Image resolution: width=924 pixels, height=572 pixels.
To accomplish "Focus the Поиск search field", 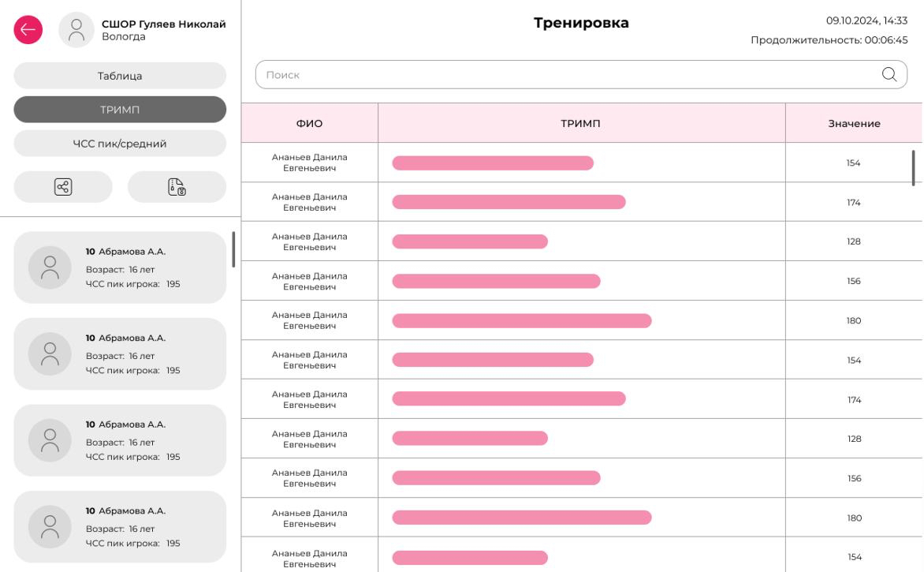I will [552, 75].
